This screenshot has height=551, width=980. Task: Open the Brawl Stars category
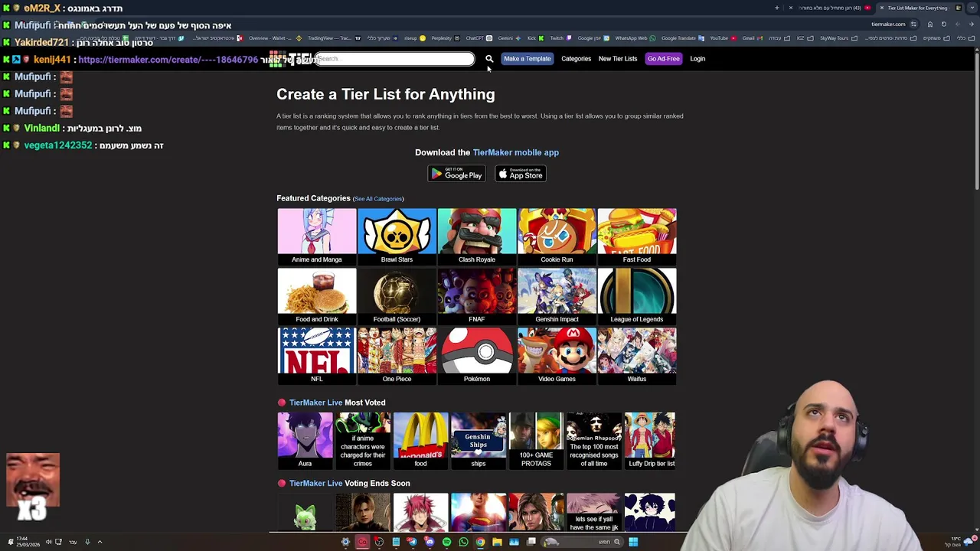click(x=397, y=236)
